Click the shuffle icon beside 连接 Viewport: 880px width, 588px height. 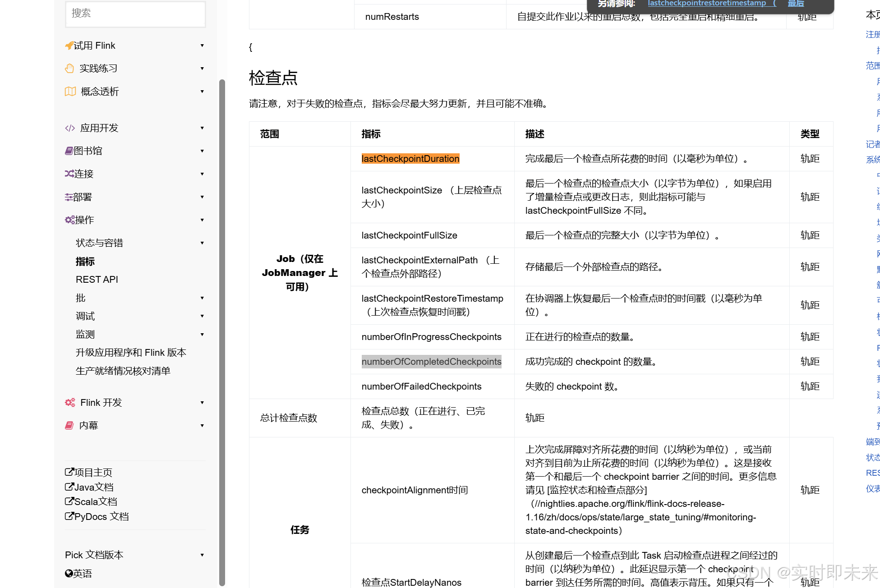tap(69, 174)
